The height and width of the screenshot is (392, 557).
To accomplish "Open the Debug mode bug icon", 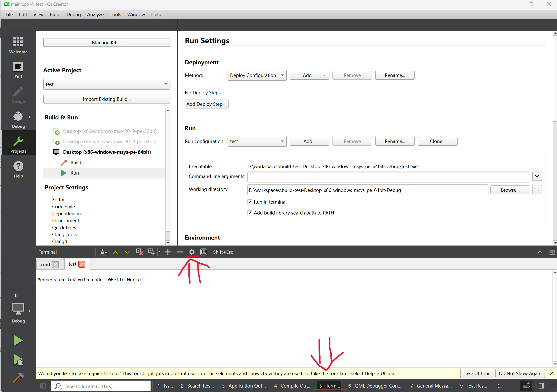I will pos(18,117).
